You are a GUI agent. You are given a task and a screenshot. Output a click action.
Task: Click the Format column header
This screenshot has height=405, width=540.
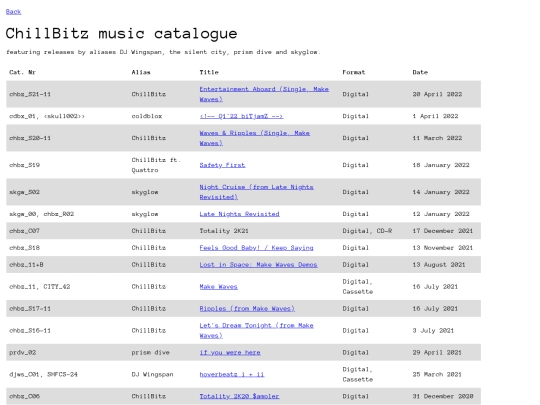pos(353,72)
